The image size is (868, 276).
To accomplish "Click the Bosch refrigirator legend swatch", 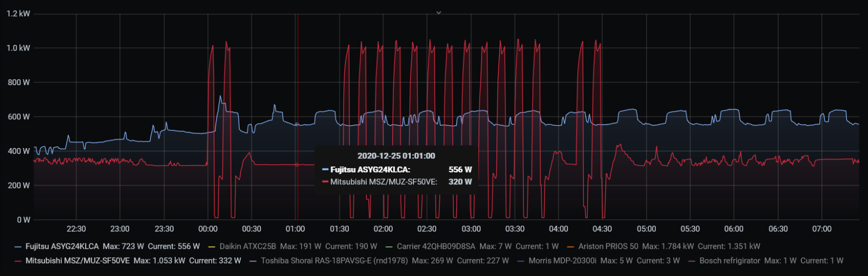I will pos(692,261).
